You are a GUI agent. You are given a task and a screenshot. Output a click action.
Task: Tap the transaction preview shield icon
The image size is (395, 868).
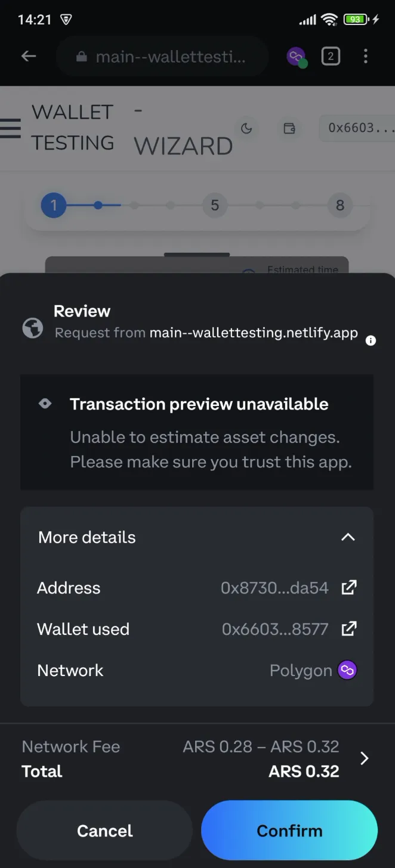point(45,403)
